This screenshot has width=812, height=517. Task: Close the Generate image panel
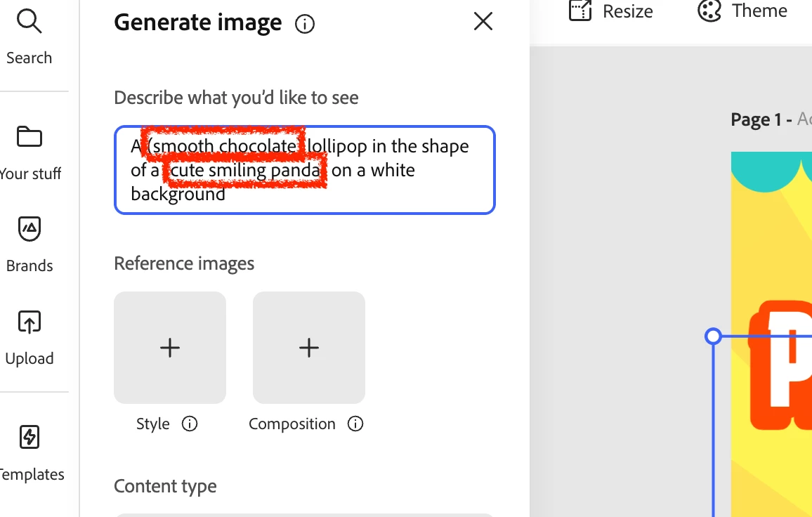483,22
